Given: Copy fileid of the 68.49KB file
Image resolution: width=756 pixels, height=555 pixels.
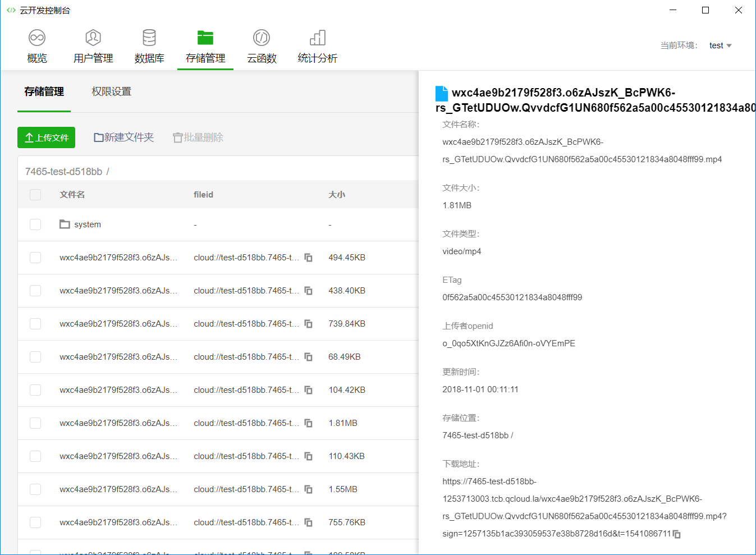Looking at the screenshot, I should tap(308, 357).
